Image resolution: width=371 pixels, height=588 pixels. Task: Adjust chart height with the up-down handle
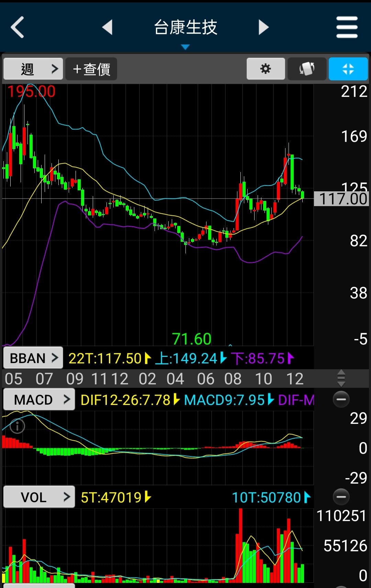pos(341,378)
